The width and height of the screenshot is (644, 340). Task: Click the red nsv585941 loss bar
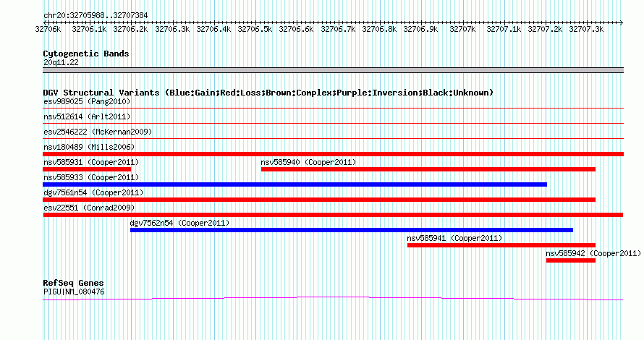point(501,245)
